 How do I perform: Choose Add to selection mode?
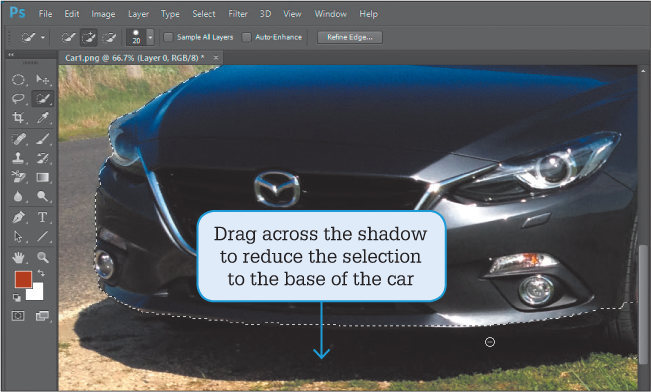[88, 38]
